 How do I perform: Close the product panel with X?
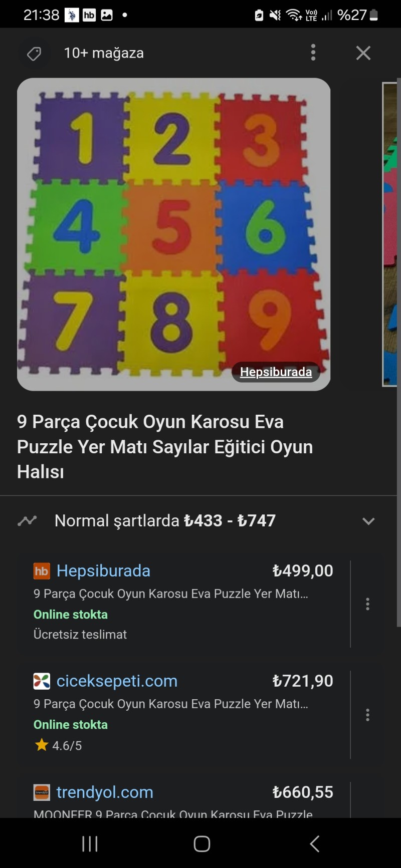pyautogui.click(x=363, y=53)
